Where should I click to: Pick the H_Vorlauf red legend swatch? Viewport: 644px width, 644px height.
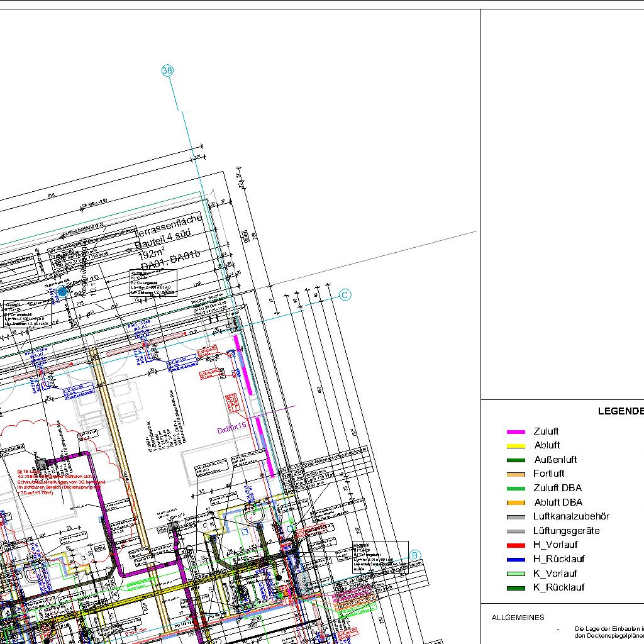tap(516, 545)
